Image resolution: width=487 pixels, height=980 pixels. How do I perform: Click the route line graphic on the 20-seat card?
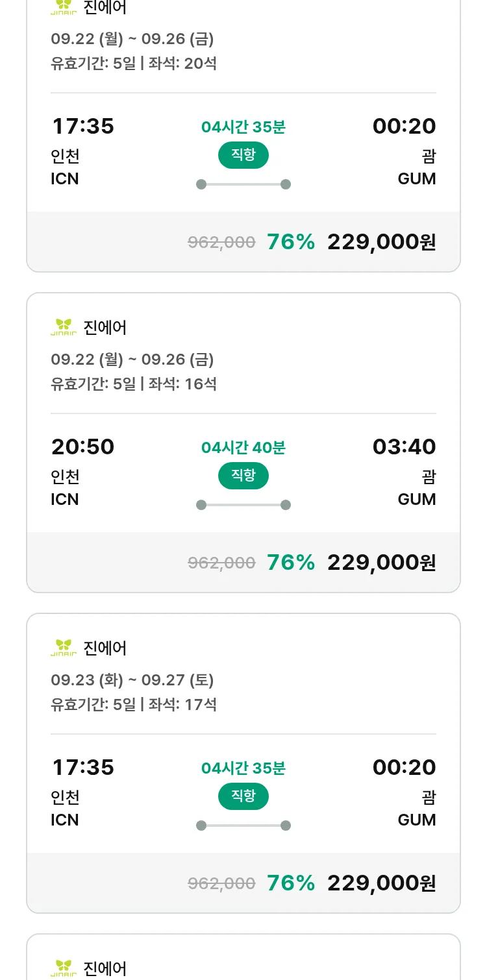pos(243,184)
